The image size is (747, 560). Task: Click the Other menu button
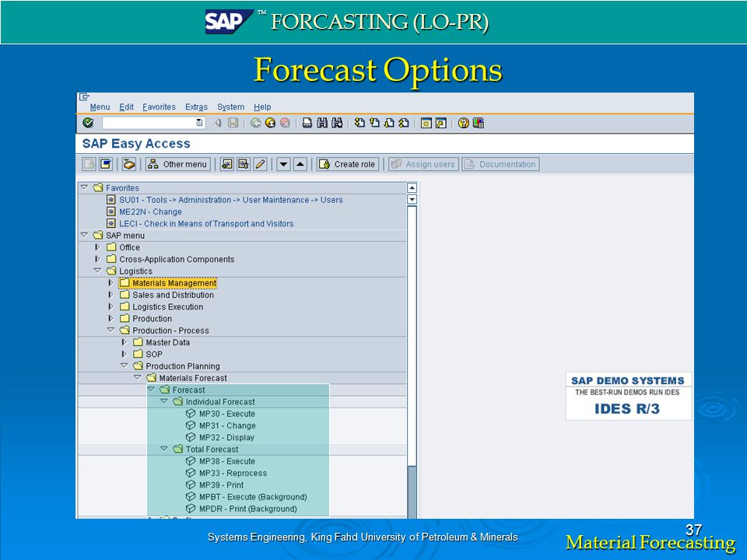177,164
